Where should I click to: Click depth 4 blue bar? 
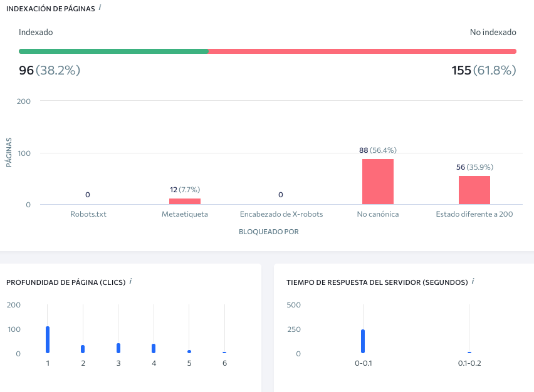(154, 348)
